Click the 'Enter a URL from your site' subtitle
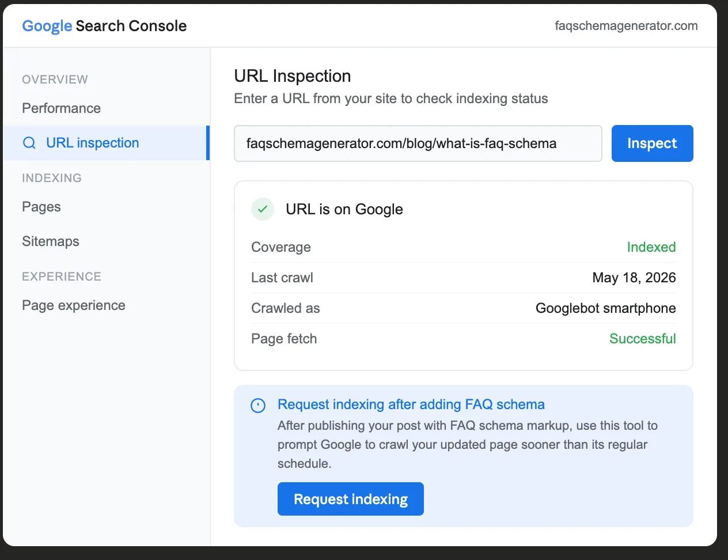Viewport: 728px width, 560px height. point(391,99)
